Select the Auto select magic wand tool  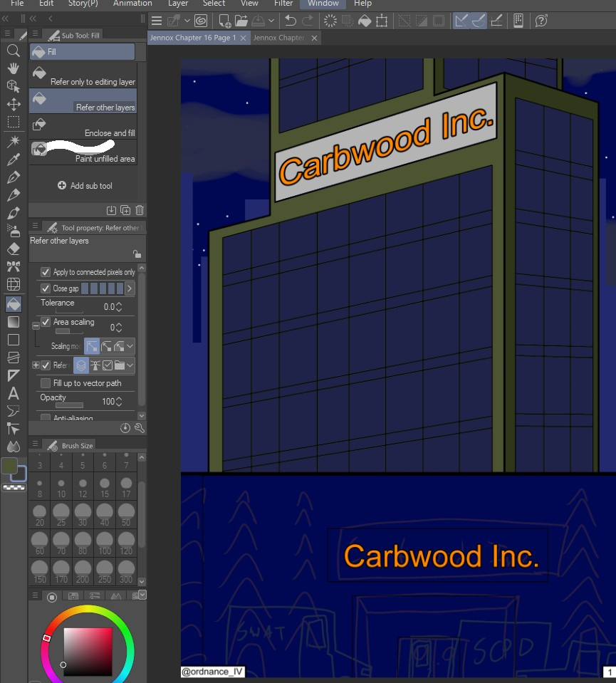13,141
